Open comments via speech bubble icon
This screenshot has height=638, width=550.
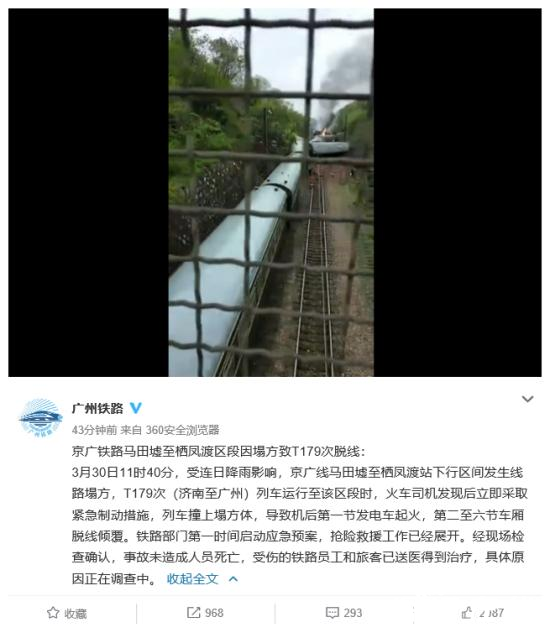tap(332, 613)
